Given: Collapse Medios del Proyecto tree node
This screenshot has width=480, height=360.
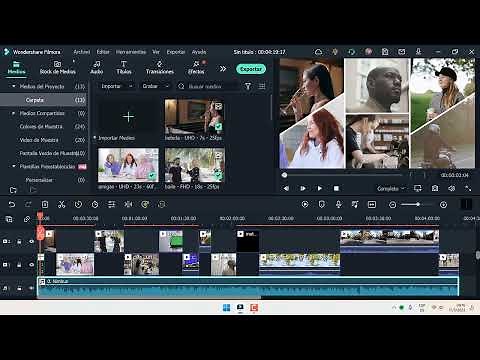Looking at the screenshot, I should pos(14,86).
